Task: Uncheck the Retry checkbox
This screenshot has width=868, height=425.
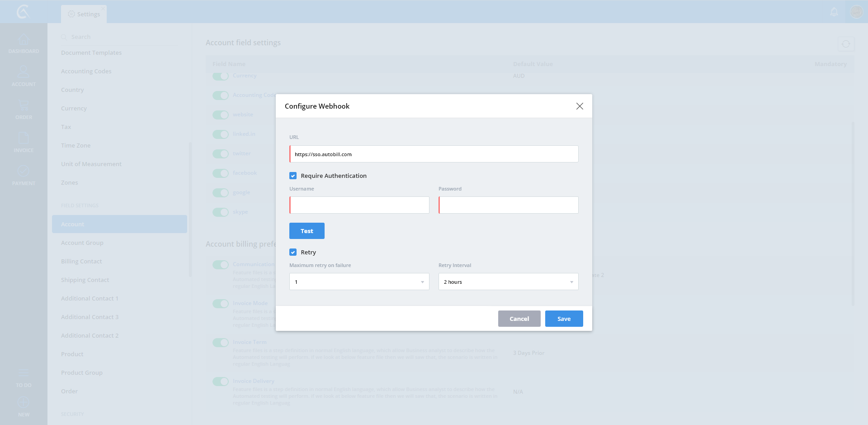Action: 293,252
